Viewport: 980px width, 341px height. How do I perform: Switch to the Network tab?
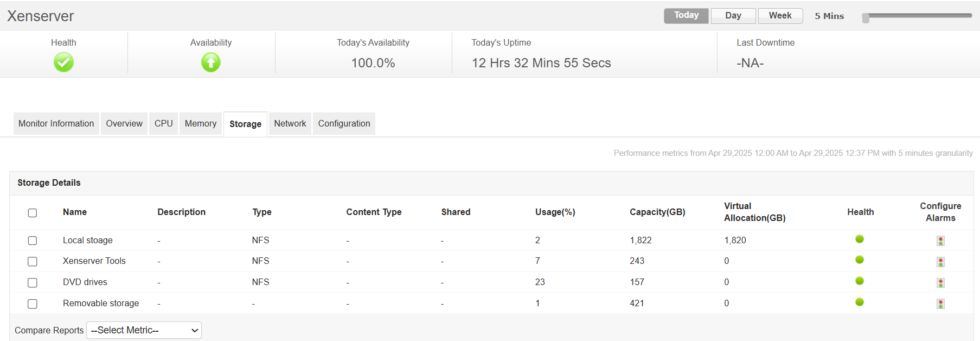(290, 123)
